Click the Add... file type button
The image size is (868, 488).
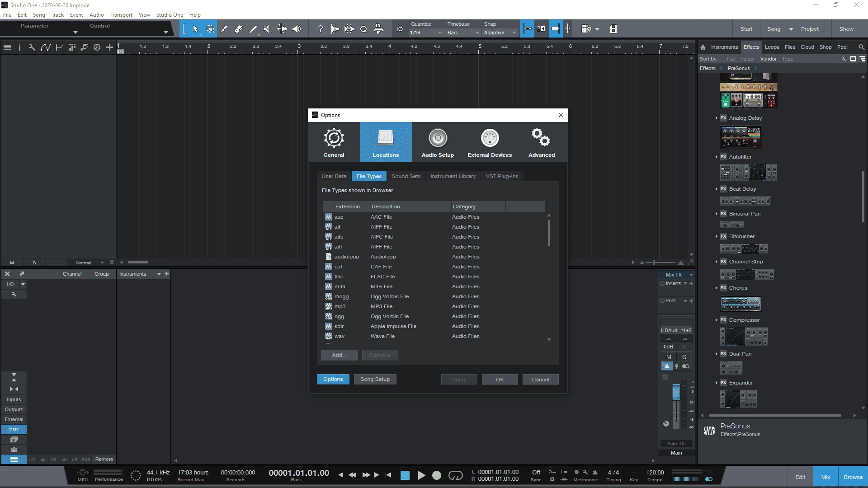[339, 355]
